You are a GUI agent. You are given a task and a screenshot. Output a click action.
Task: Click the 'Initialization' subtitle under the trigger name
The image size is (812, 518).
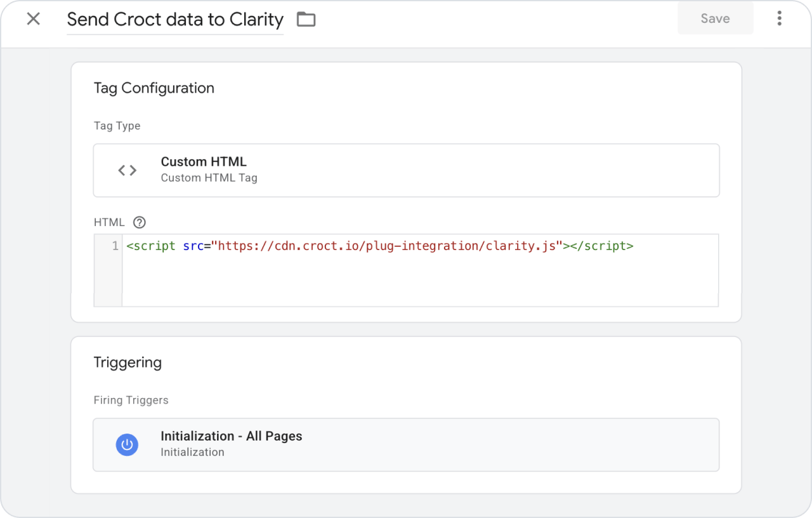tap(192, 452)
